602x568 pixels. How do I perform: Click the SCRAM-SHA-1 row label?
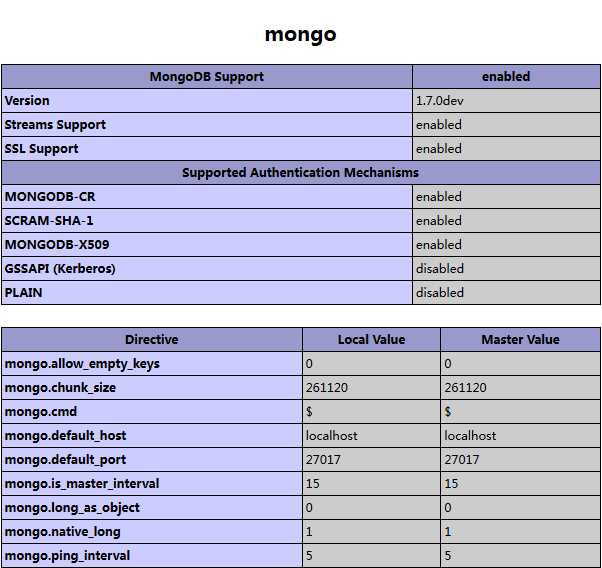[49, 221]
